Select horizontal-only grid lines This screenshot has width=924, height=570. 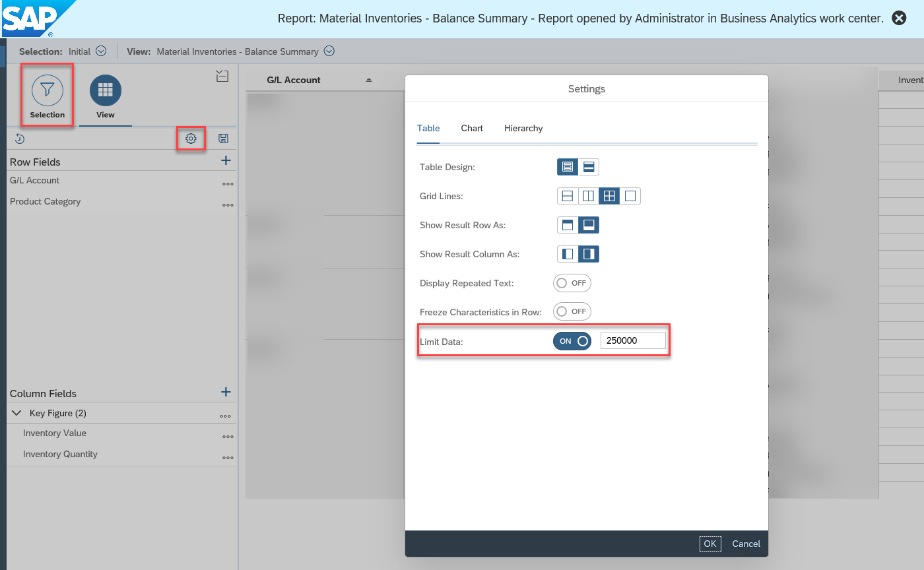tap(568, 196)
